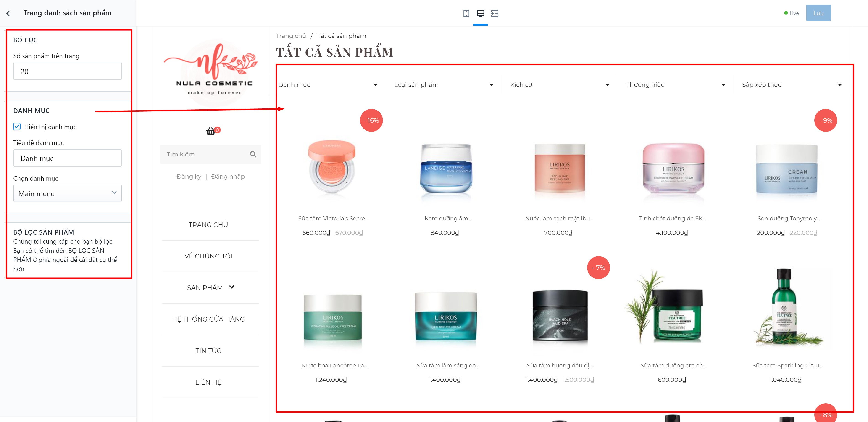Image resolution: width=868 pixels, height=422 pixels.
Task: Open VỀ CHÚNG TÔI menu item
Action: pos(208,256)
